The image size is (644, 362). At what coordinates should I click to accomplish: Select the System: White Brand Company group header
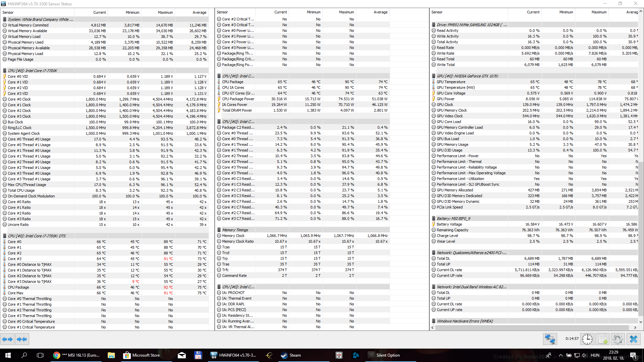[105, 19]
